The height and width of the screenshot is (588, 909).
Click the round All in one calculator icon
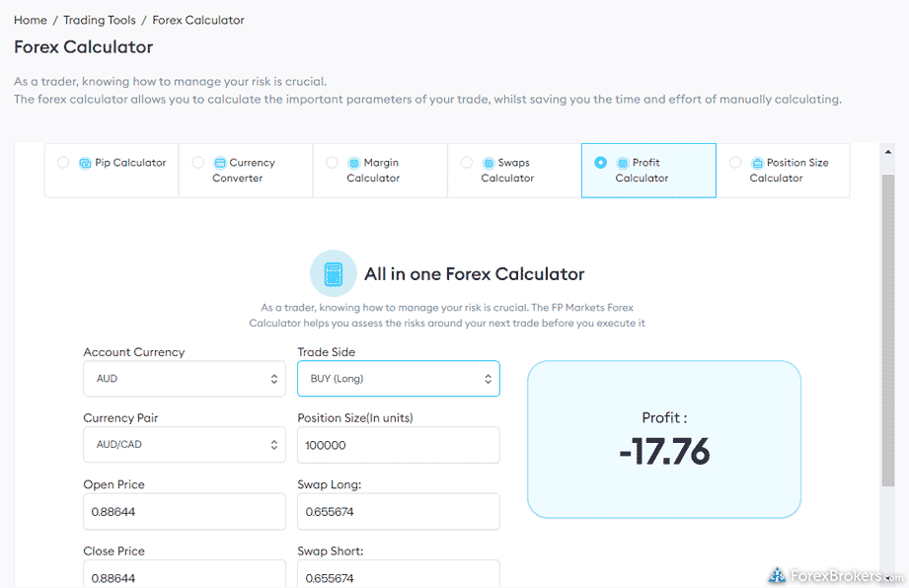click(334, 273)
